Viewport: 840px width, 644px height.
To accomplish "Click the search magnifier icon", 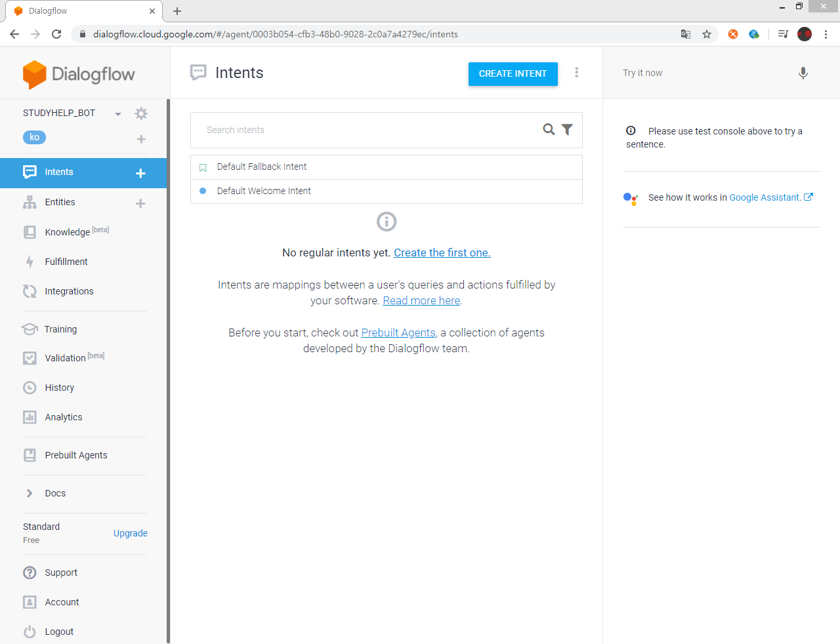I will [x=549, y=129].
